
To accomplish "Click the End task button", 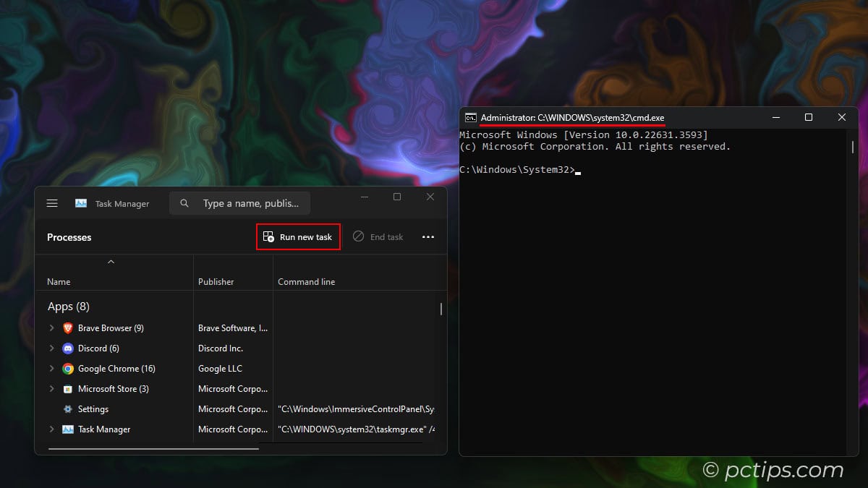I will (x=378, y=237).
